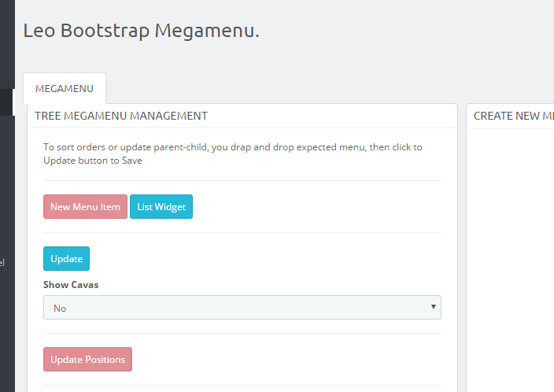Select the highlighted item in left sidebar
Image resolution: width=554 pixels, height=392 pixels.
click(6, 102)
